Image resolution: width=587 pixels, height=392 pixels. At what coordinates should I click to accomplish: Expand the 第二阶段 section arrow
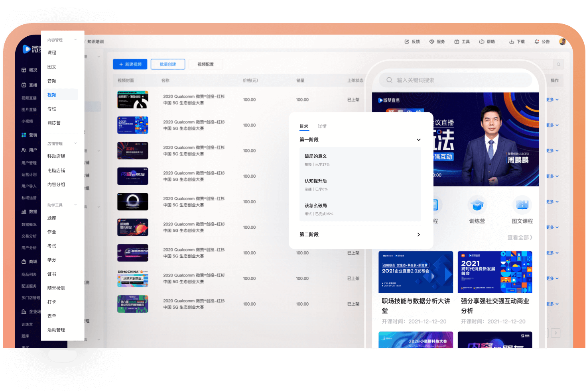[418, 235]
